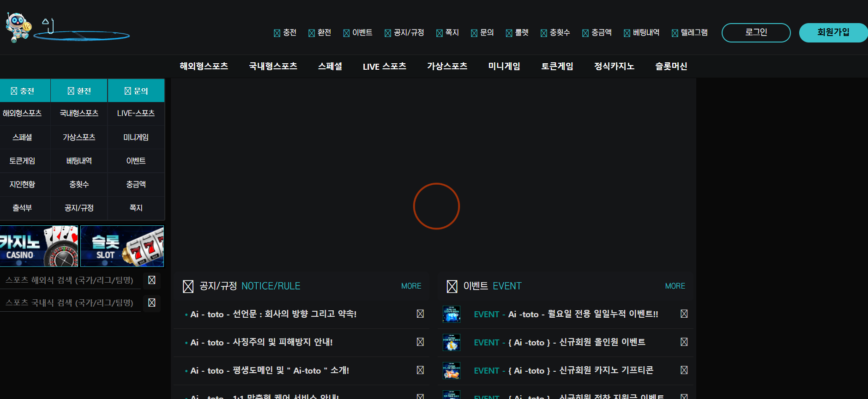Switch to the 충전 sidebar tab

[23, 91]
